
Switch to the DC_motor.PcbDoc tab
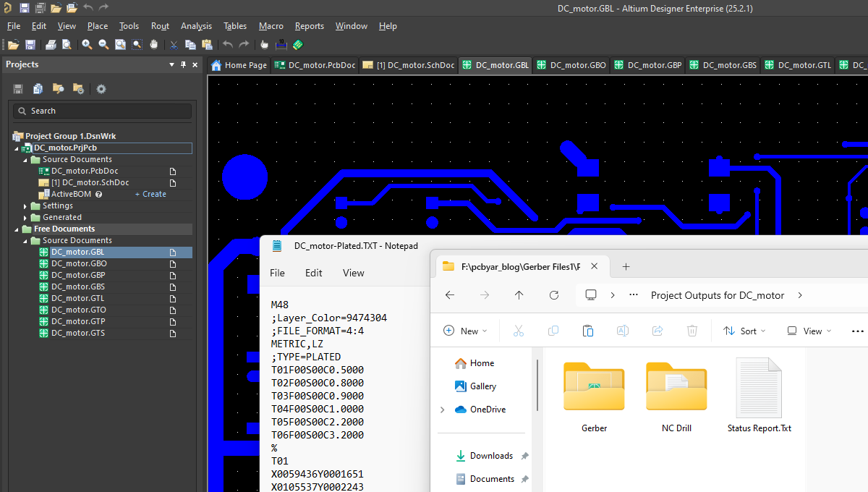click(315, 65)
